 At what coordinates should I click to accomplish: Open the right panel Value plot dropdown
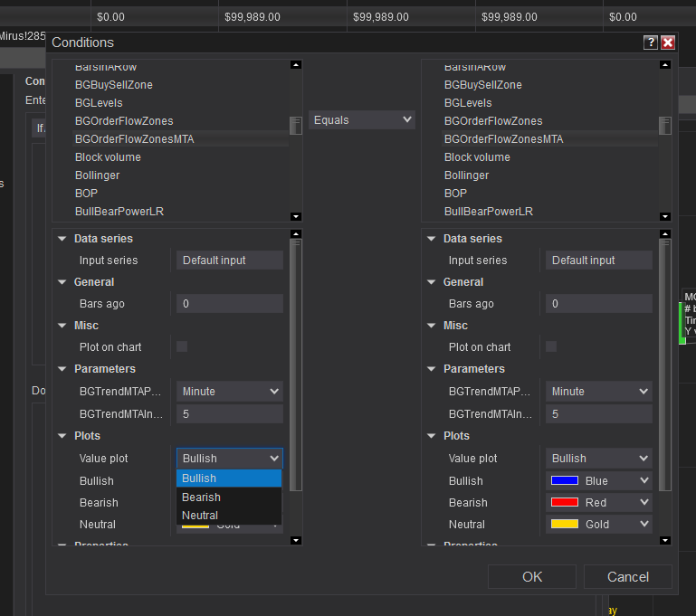coord(599,458)
